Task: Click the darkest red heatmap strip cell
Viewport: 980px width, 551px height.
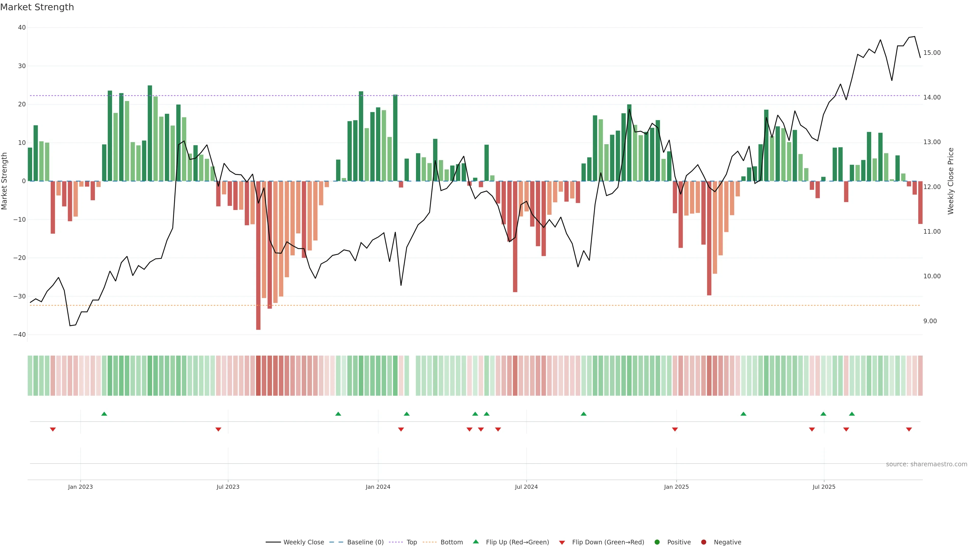Action: 258,376
